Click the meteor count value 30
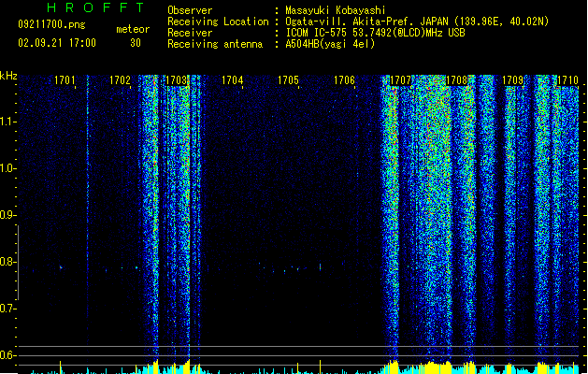This screenshot has height=374, width=588. click(x=136, y=43)
